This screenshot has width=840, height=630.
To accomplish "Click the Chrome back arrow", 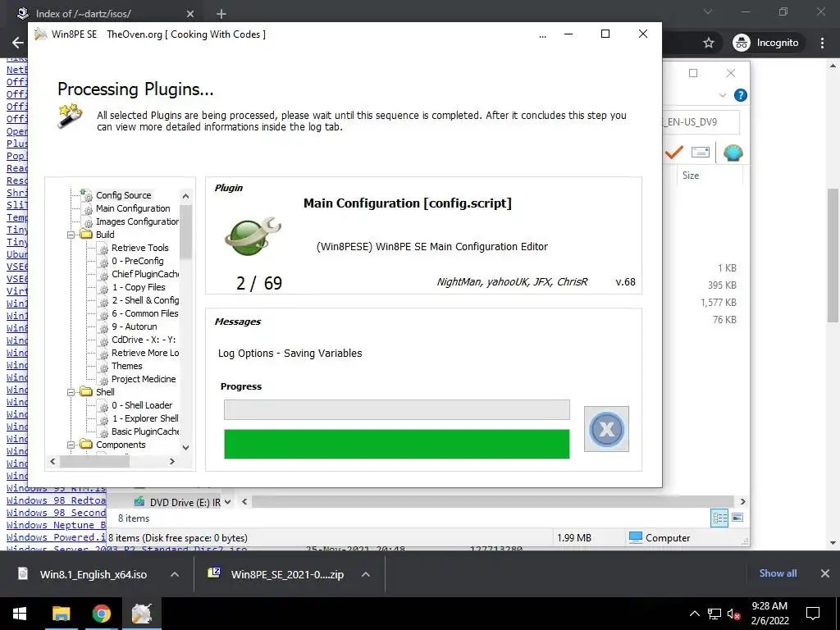I will tap(18, 43).
